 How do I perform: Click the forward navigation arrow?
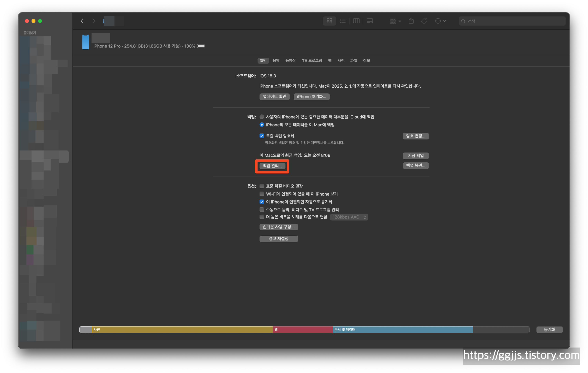tap(94, 21)
